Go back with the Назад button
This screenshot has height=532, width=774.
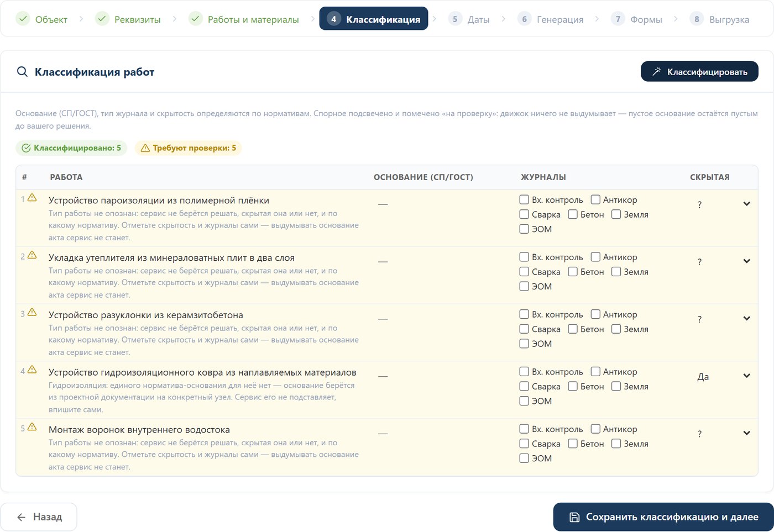[x=39, y=517]
